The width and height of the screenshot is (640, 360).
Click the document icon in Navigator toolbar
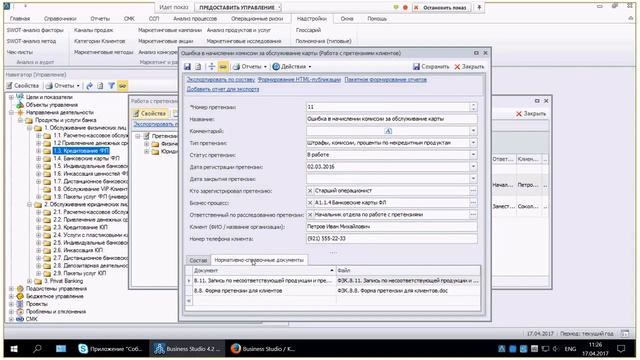[100, 86]
